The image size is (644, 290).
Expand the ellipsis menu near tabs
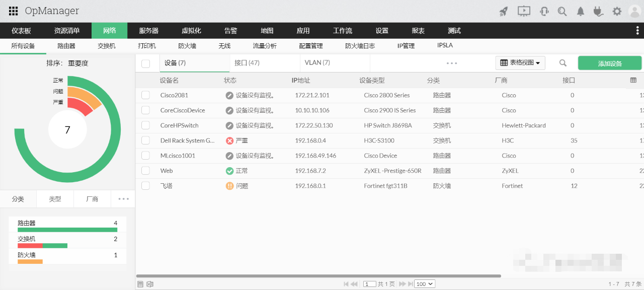[451, 63]
